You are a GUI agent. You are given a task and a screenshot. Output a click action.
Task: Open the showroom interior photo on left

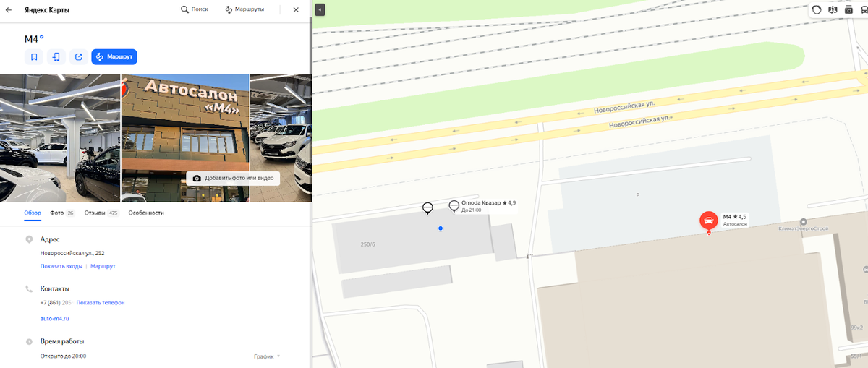(60, 137)
